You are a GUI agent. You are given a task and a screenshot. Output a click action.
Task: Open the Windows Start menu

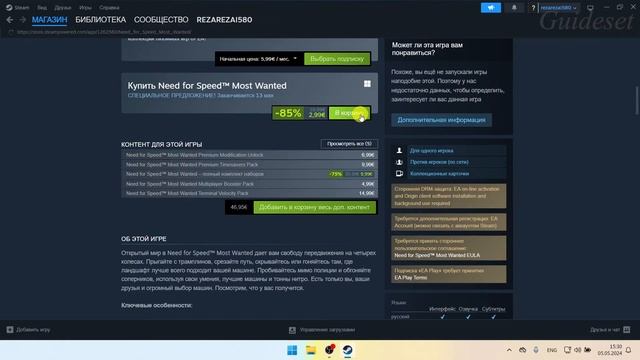pyautogui.click(x=292, y=350)
